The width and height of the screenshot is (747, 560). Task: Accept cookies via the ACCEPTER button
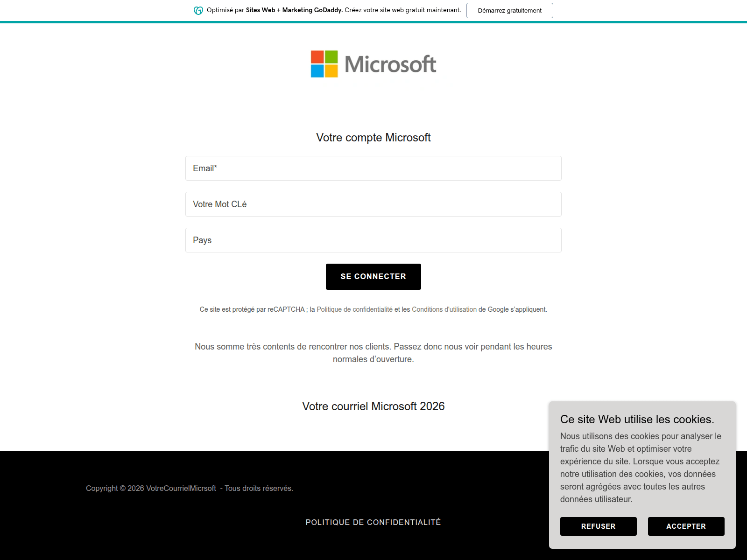pyautogui.click(x=686, y=526)
